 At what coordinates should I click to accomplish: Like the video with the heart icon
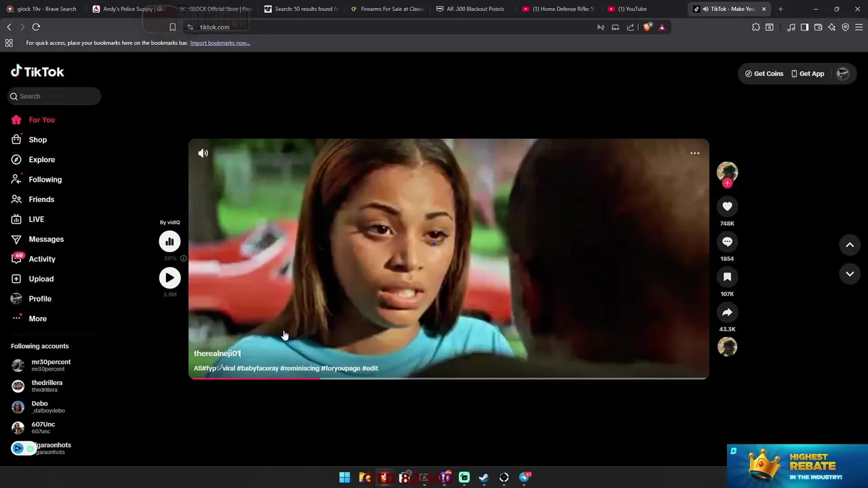727,206
